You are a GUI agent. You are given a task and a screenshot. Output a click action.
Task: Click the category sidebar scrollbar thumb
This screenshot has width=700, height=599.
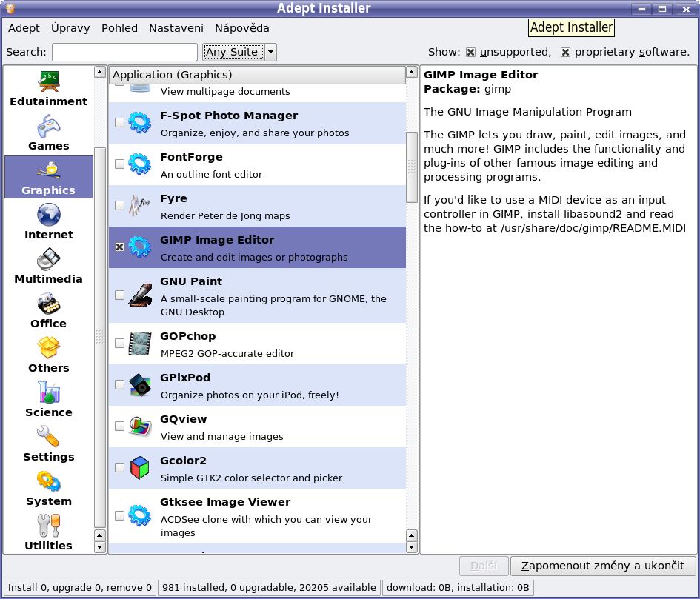click(x=100, y=338)
